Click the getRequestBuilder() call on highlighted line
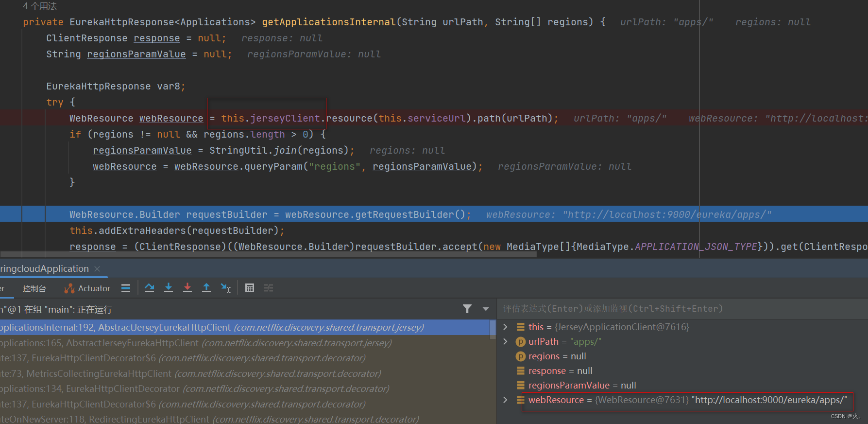 tap(410, 214)
